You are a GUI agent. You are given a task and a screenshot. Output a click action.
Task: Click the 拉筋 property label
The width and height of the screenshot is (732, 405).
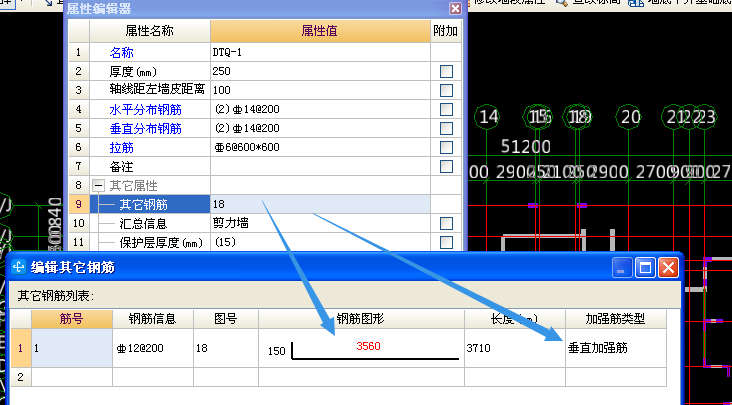click(121, 148)
